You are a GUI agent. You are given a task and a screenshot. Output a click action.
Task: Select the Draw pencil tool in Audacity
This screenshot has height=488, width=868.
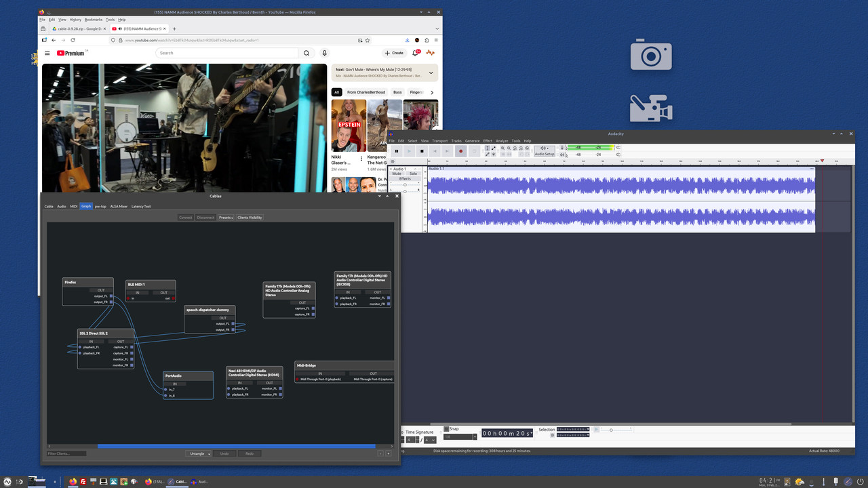tap(487, 155)
